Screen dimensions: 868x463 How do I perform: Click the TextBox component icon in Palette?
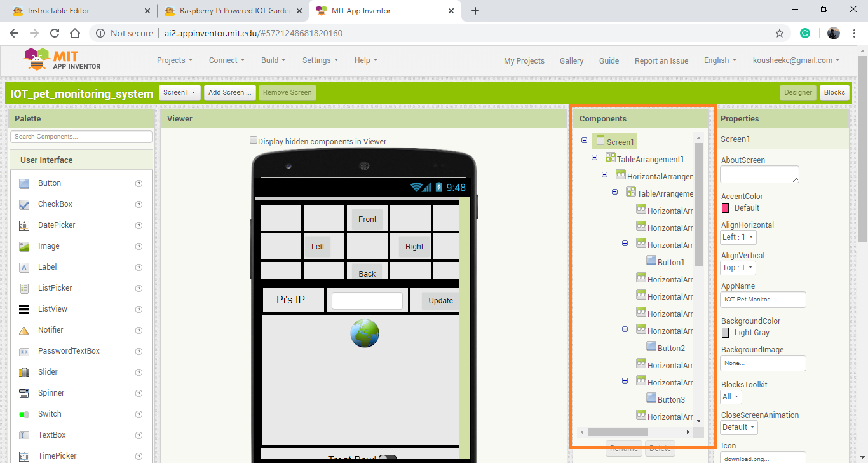pos(24,435)
